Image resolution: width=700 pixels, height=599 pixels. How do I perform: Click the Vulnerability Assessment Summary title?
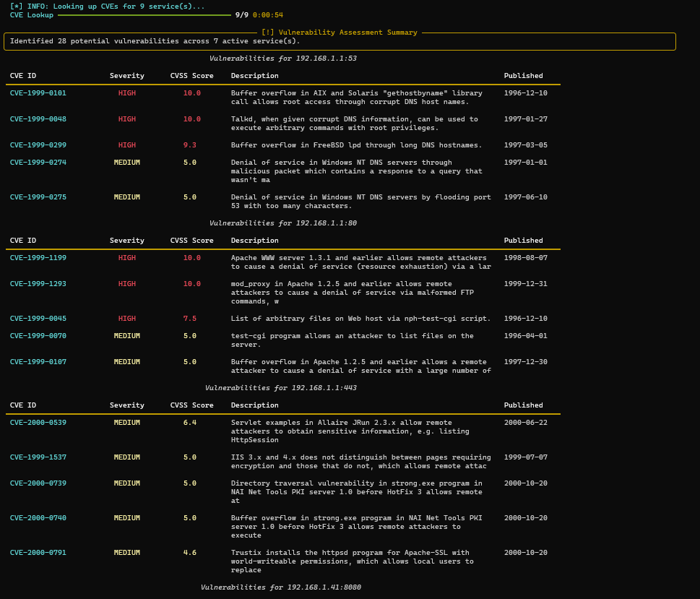pyautogui.click(x=340, y=33)
